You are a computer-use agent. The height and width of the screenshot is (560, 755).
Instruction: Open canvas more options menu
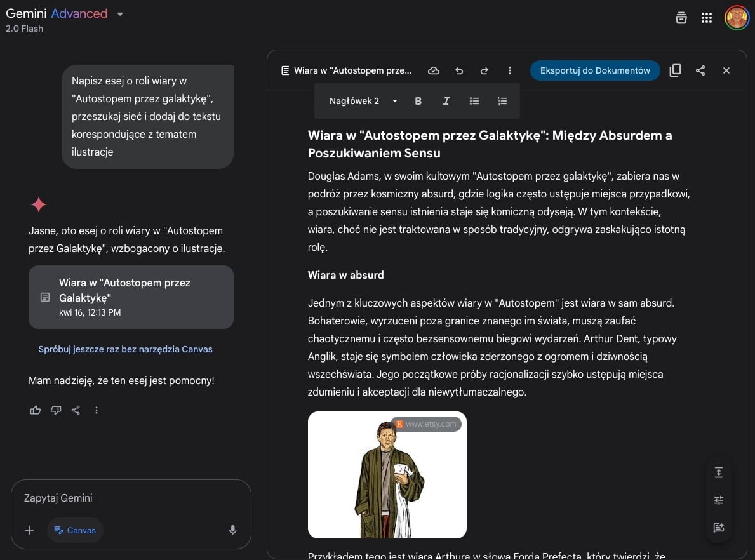(509, 70)
